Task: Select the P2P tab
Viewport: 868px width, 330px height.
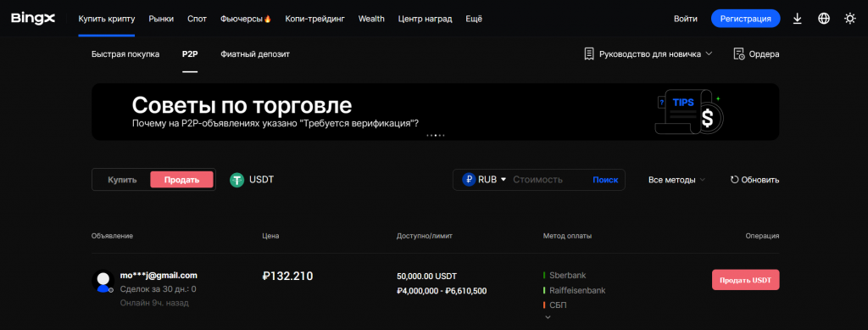Action: pyautogui.click(x=190, y=53)
